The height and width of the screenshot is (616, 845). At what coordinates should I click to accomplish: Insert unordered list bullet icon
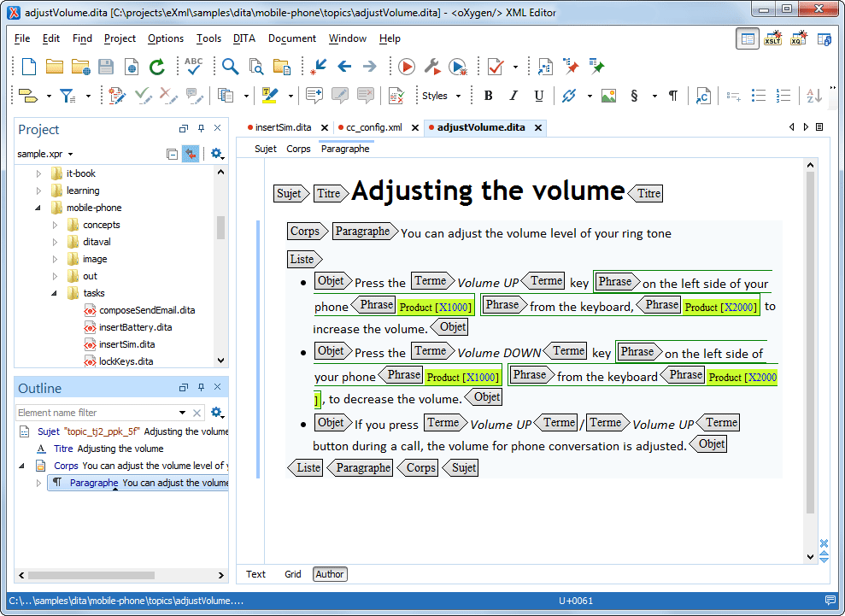coord(758,96)
